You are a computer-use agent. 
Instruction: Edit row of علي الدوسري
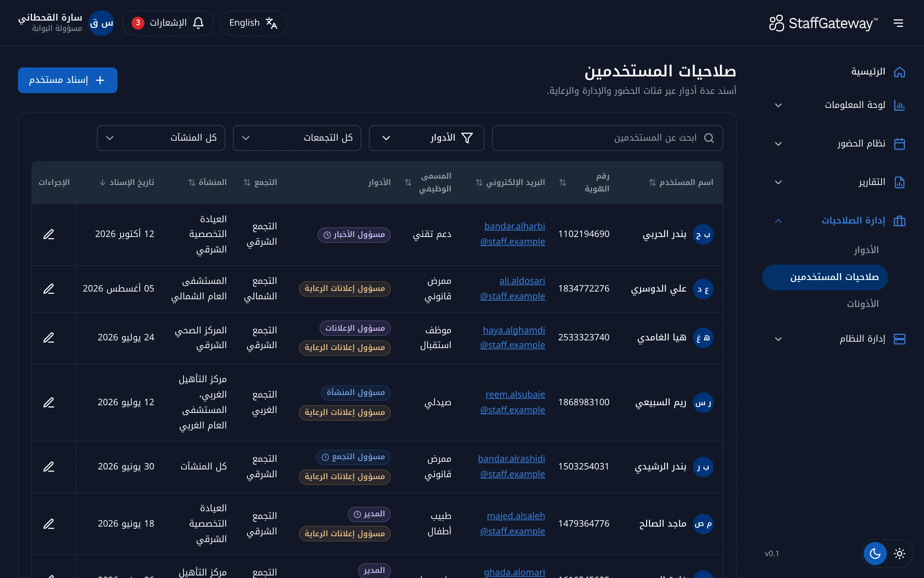click(49, 289)
